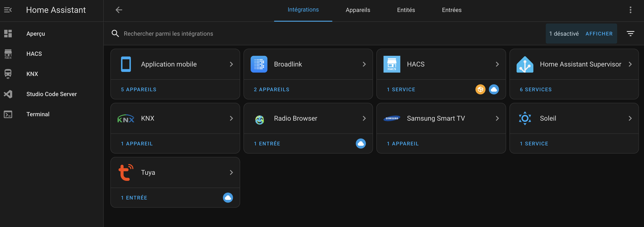This screenshot has width=644, height=227.
Task: Click cloud icon on Radio Browser card
Action: click(360, 144)
